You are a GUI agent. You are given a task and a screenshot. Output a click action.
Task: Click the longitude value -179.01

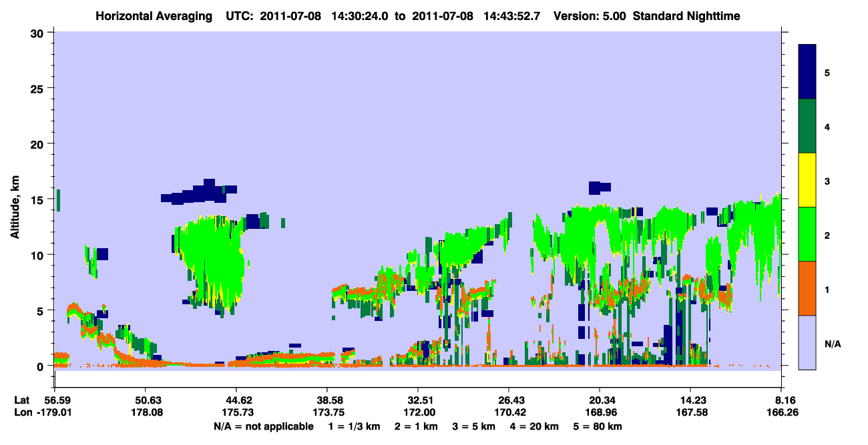[x=54, y=413]
